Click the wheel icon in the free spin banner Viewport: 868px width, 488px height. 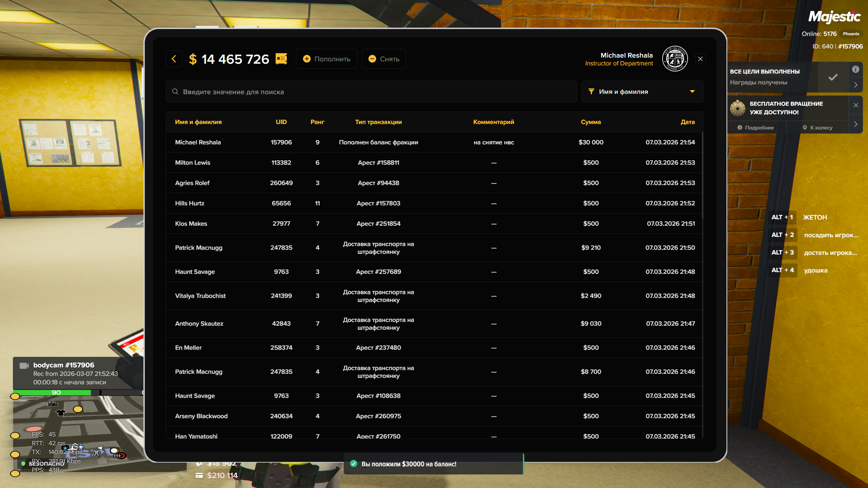click(x=737, y=108)
